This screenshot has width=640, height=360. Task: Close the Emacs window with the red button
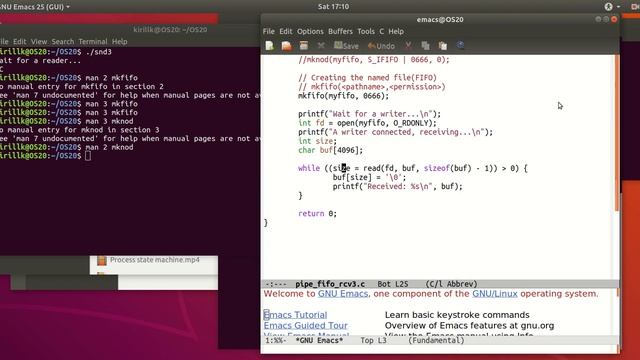[x=614, y=19]
